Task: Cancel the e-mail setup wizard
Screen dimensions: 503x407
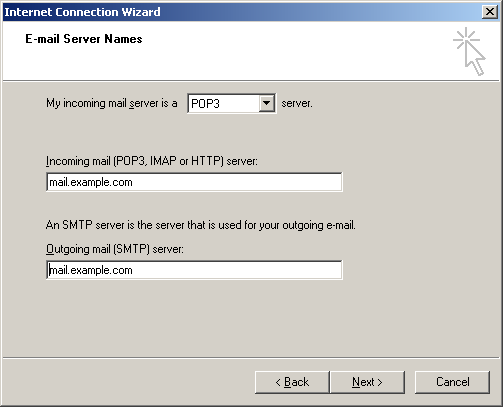Action: (x=453, y=382)
